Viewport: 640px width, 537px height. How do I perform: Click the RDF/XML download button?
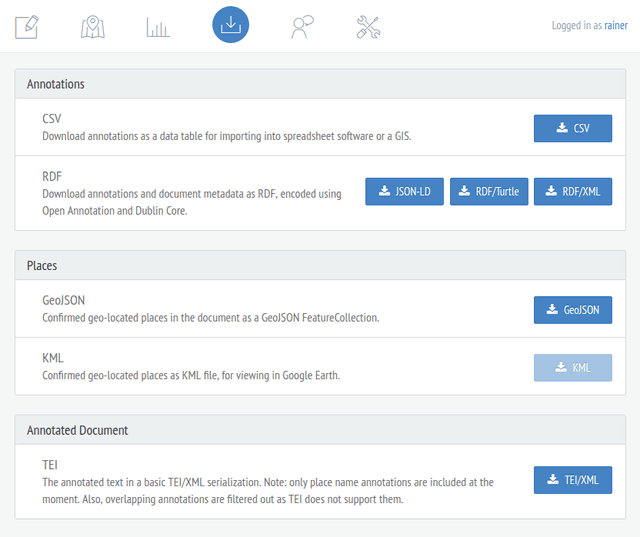[573, 191]
